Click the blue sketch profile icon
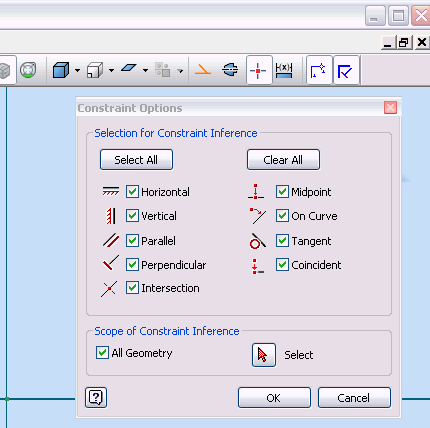 318,70
